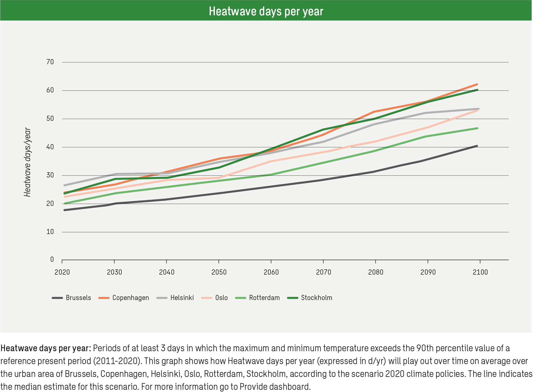
Task: Click the Copenhagen orange legend marker
Action: (104, 298)
